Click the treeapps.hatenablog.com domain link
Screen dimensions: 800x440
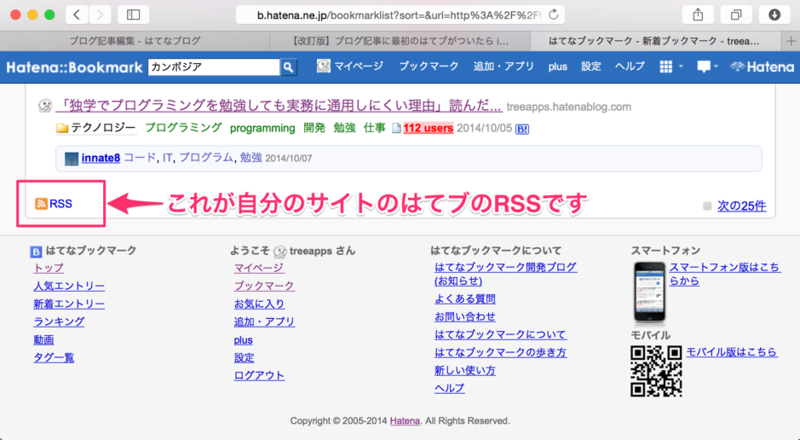coord(568,107)
